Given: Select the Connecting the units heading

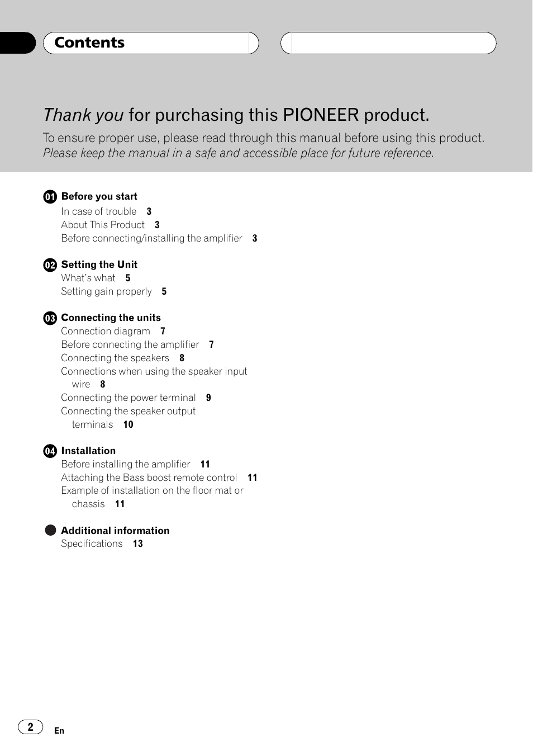Looking at the screenshot, I should 111,318.
